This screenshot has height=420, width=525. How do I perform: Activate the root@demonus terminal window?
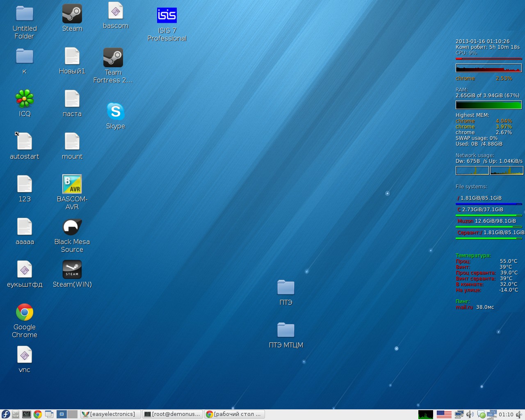pyautogui.click(x=172, y=414)
